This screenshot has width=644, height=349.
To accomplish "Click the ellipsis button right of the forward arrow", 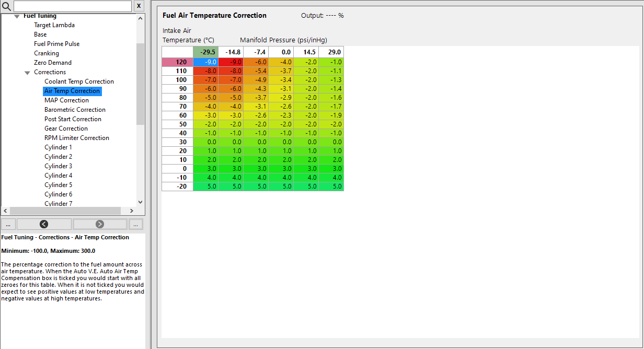I will click(x=135, y=224).
